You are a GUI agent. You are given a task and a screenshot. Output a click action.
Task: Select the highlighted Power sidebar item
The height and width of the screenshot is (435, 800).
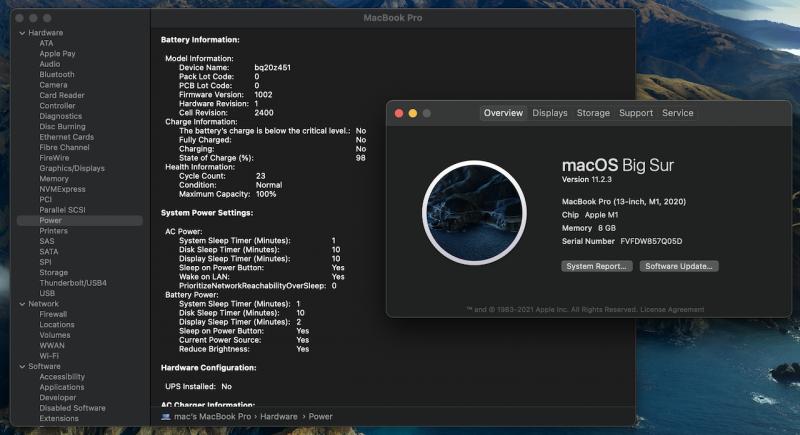pyautogui.click(x=80, y=220)
